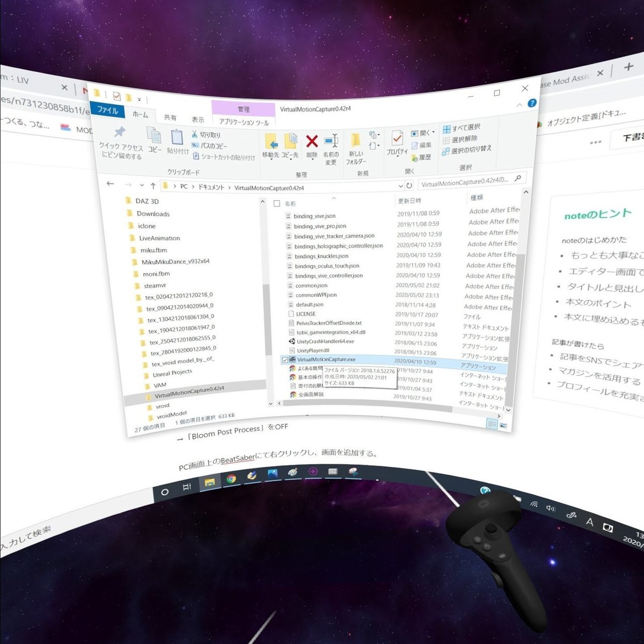Image resolution: width=644 pixels, height=644 pixels.
Task: Check the select-all box beside 名前 header
Action: [x=277, y=203]
